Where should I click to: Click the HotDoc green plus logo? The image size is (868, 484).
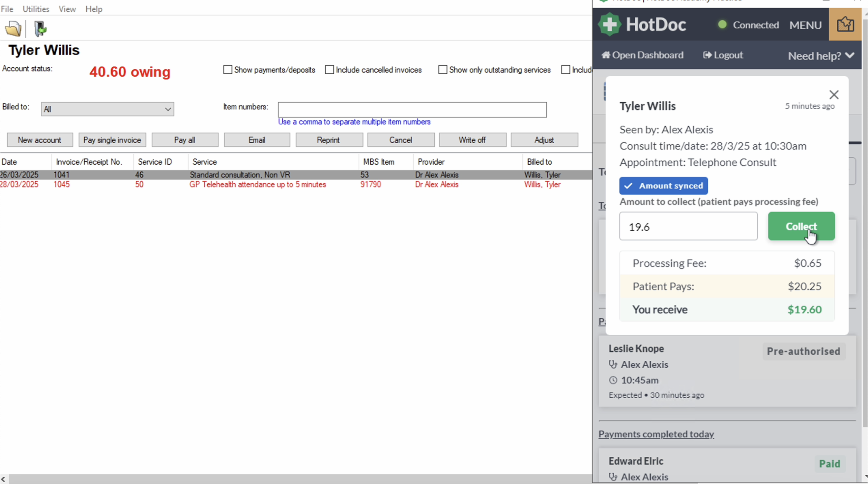(x=610, y=25)
